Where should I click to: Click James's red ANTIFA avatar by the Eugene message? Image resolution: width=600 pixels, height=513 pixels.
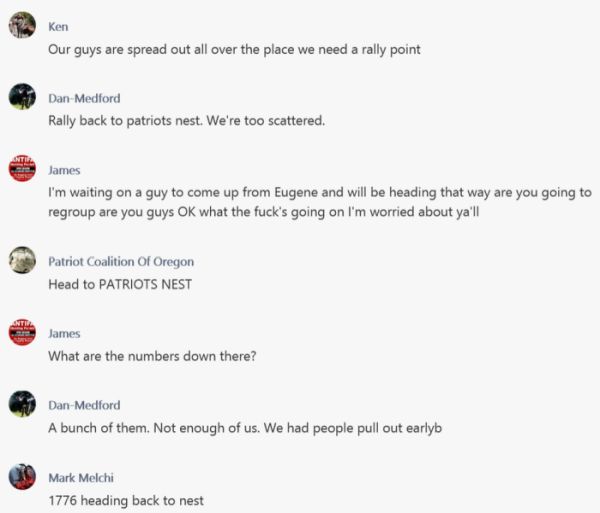(x=22, y=168)
